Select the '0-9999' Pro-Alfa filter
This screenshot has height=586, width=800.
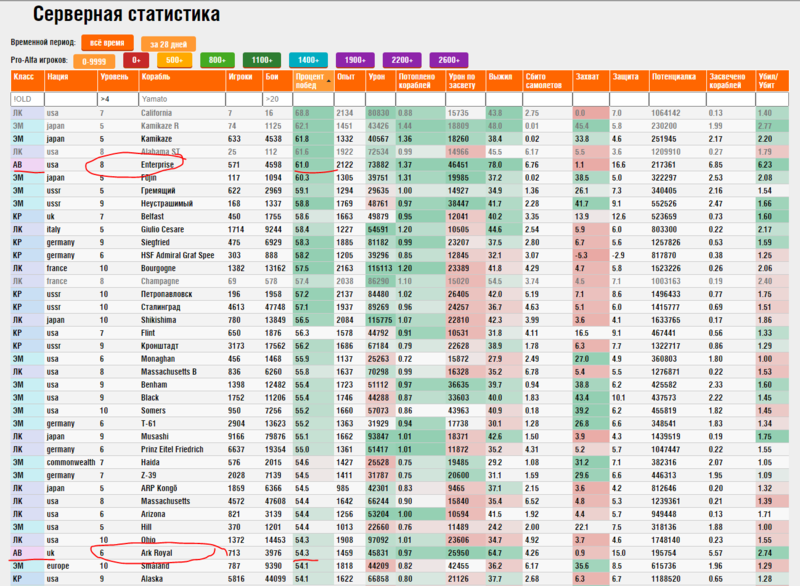point(96,62)
